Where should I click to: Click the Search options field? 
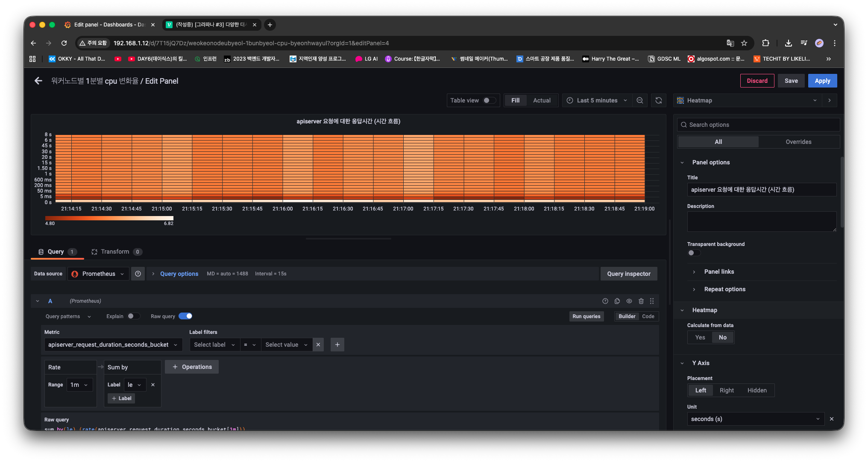758,125
